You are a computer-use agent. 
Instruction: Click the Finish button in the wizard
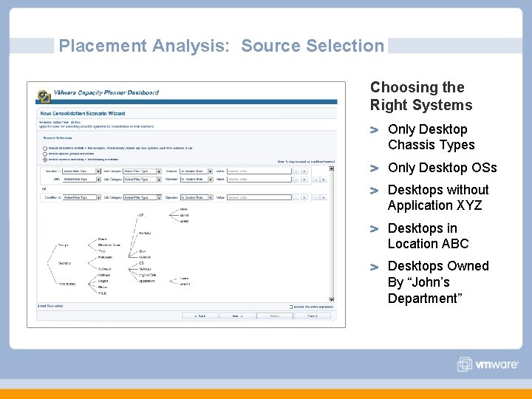point(274,316)
